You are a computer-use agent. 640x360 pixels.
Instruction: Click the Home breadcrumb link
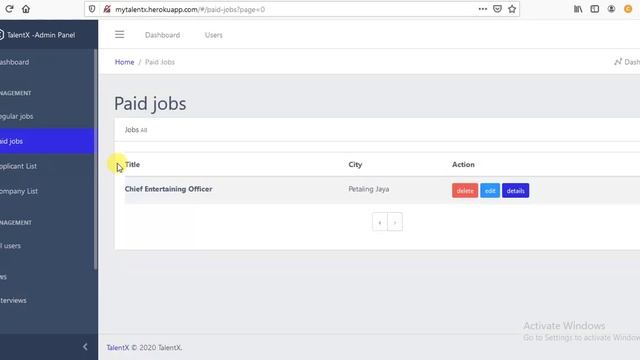click(124, 62)
